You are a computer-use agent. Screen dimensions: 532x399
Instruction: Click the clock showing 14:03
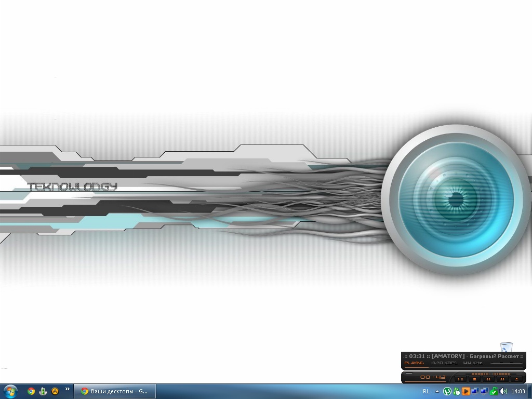coord(518,391)
